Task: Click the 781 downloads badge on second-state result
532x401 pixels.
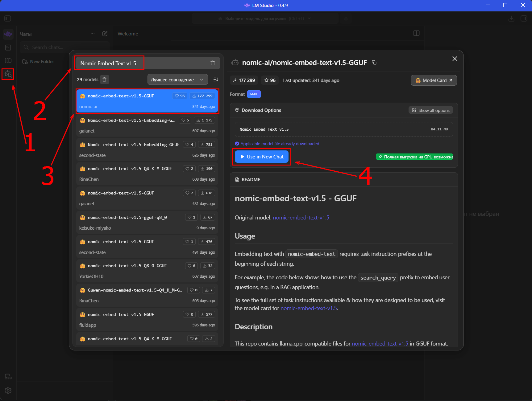Action: pos(206,145)
